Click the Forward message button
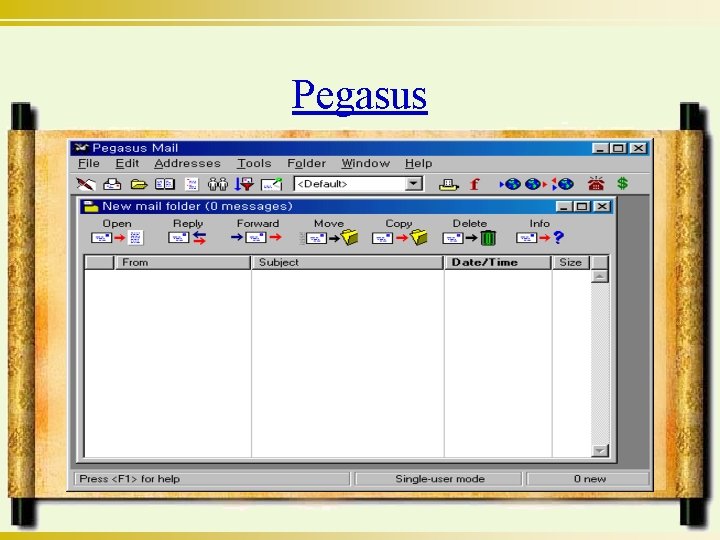 coord(257,231)
